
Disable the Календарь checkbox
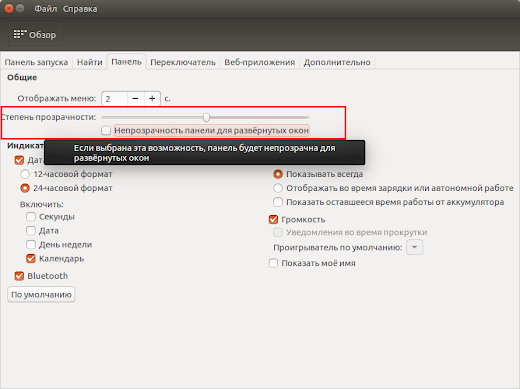[x=31, y=259]
